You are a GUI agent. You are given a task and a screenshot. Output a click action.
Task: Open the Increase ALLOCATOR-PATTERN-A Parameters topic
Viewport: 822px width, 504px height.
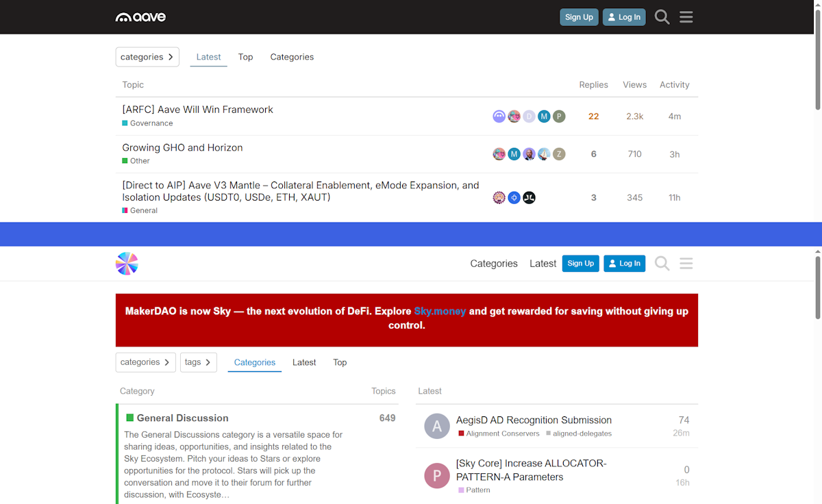click(531, 470)
